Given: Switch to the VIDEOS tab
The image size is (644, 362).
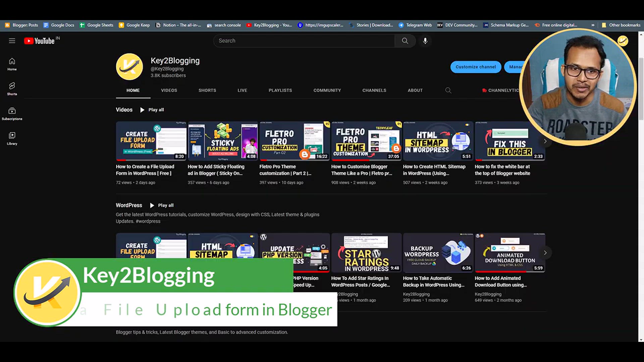Looking at the screenshot, I should [x=169, y=90].
